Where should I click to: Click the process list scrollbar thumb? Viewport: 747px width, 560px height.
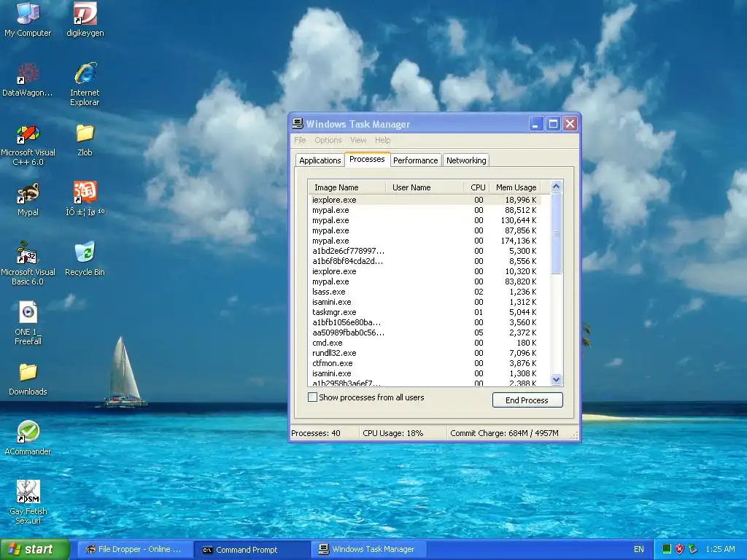[x=557, y=233]
